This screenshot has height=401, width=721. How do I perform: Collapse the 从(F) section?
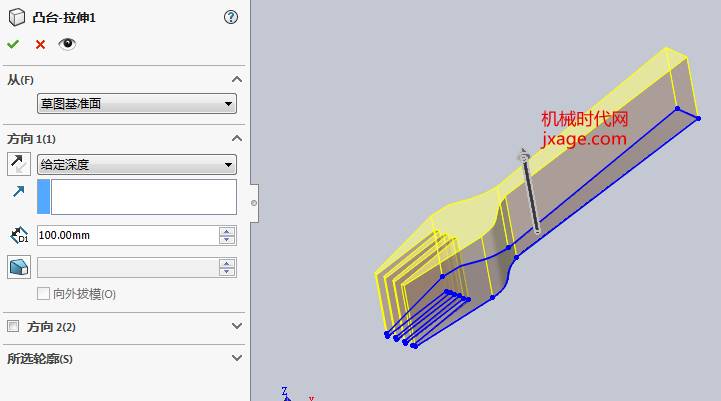click(237, 80)
